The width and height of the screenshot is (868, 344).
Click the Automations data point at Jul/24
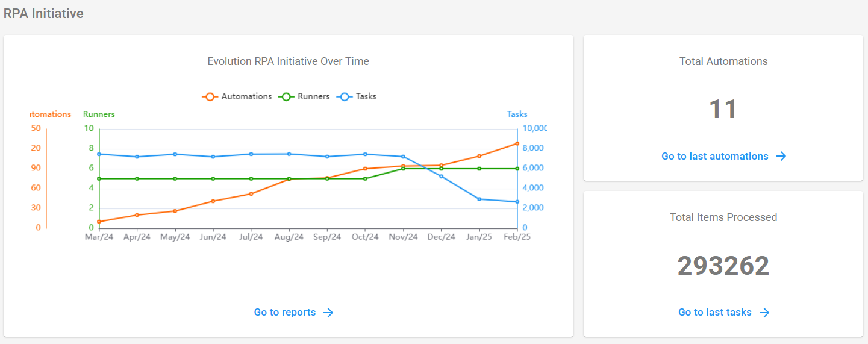(251, 193)
